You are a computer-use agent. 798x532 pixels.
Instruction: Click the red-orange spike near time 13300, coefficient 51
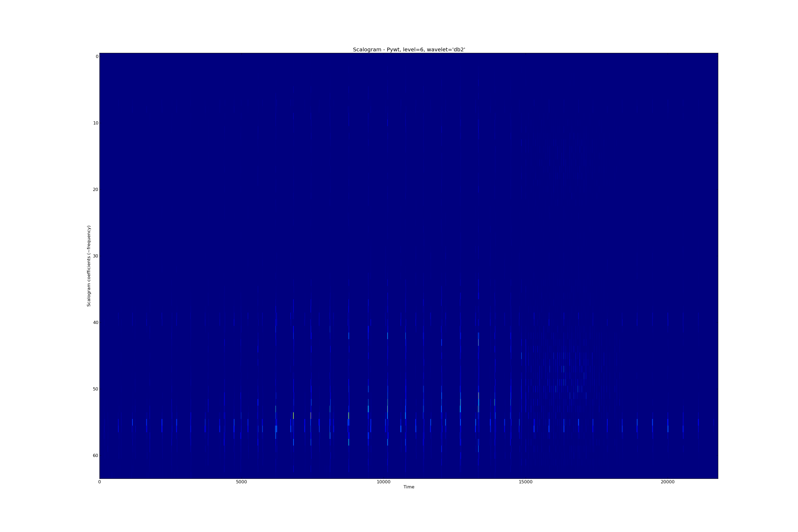pos(478,396)
